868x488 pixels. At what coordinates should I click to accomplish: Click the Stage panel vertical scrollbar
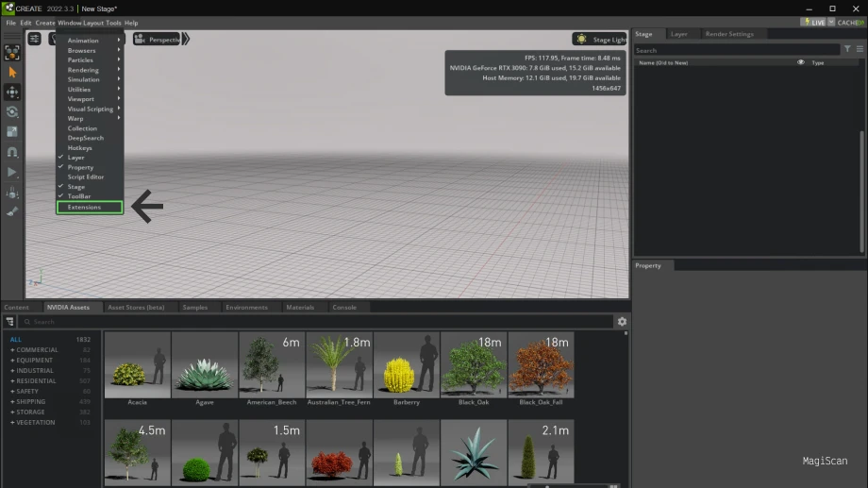coord(861,191)
